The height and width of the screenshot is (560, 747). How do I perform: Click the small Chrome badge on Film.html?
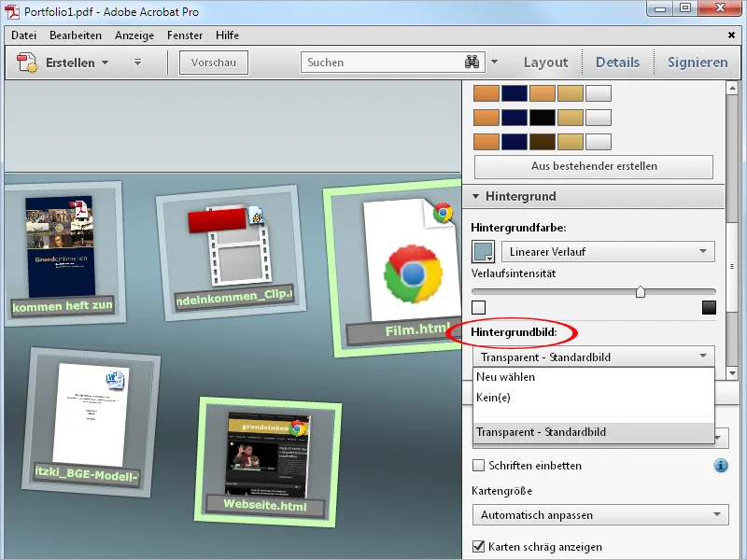point(443,213)
